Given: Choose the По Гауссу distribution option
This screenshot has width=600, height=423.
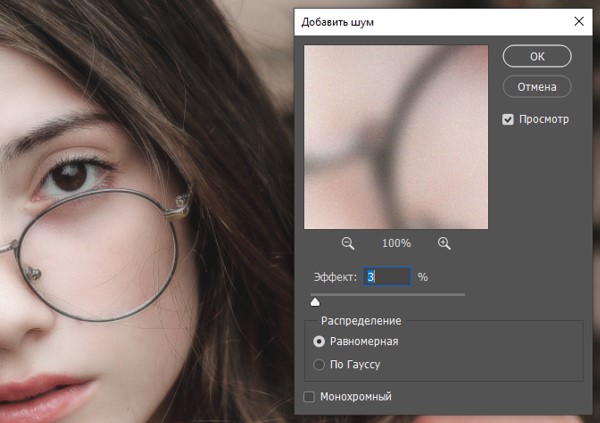Looking at the screenshot, I should pyautogui.click(x=319, y=364).
